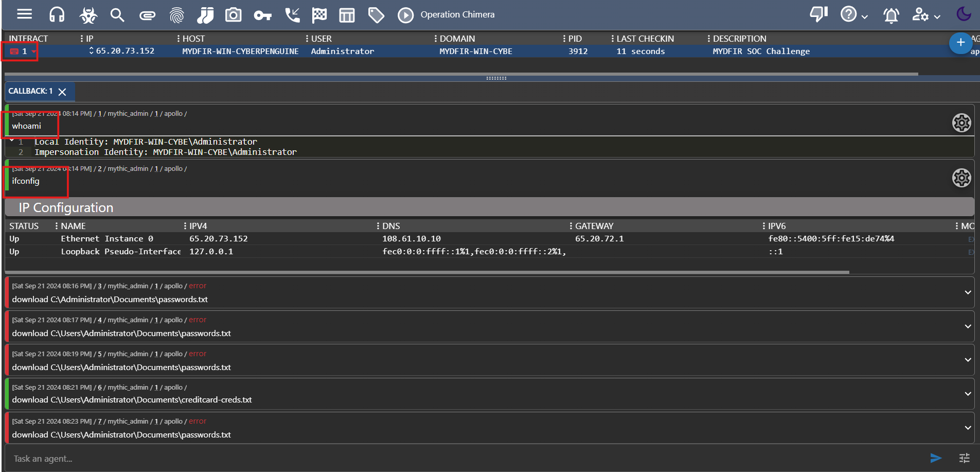
Task: Open Active Callbacks headphones icon
Action: coord(57,15)
